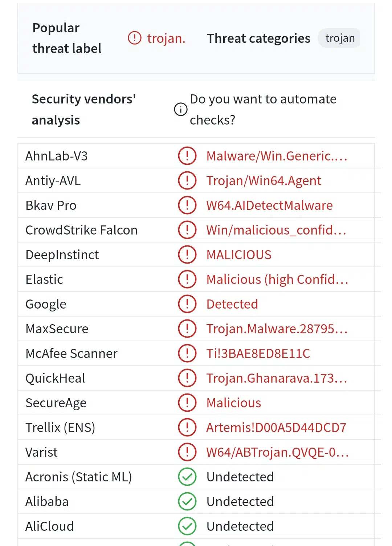The image size is (392, 546).
Task: Click the Alibaba green checkmark icon
Action: pos(187,501)
